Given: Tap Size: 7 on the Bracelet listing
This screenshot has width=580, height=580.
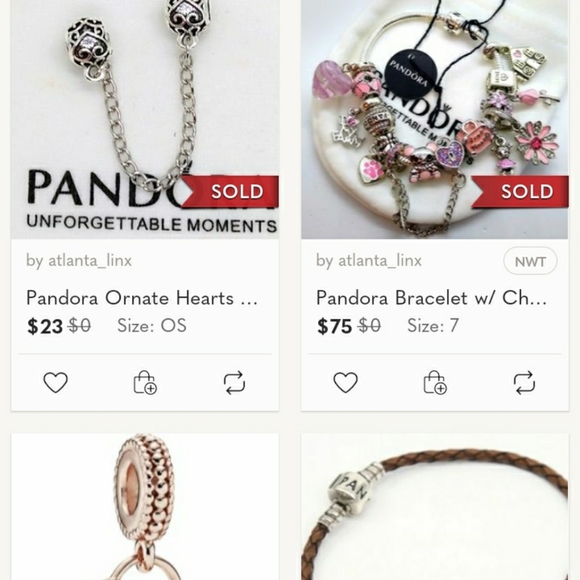Looking at the screenshot, I should [433, 326].
